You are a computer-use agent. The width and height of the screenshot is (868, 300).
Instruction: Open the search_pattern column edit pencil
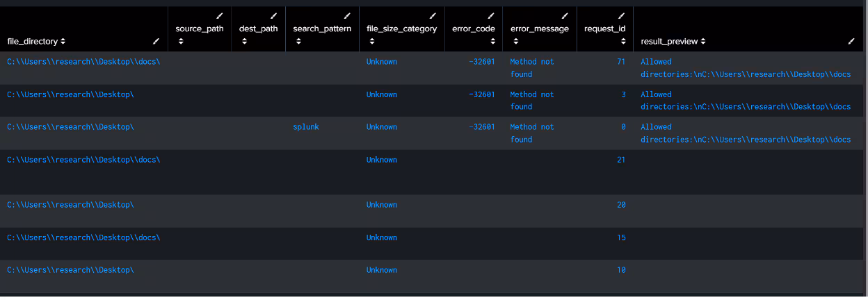click(x=347, y=15)
